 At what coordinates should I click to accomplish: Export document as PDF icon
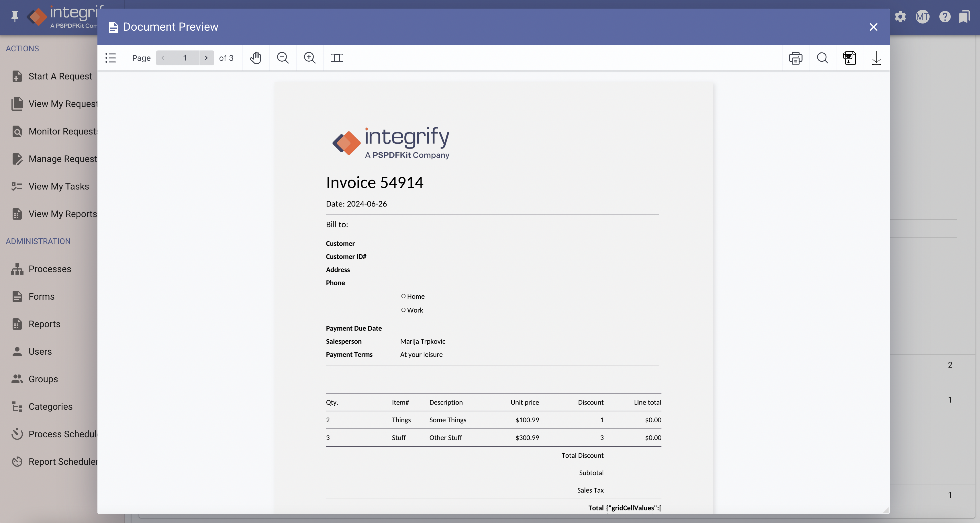(x=850, y=58)
